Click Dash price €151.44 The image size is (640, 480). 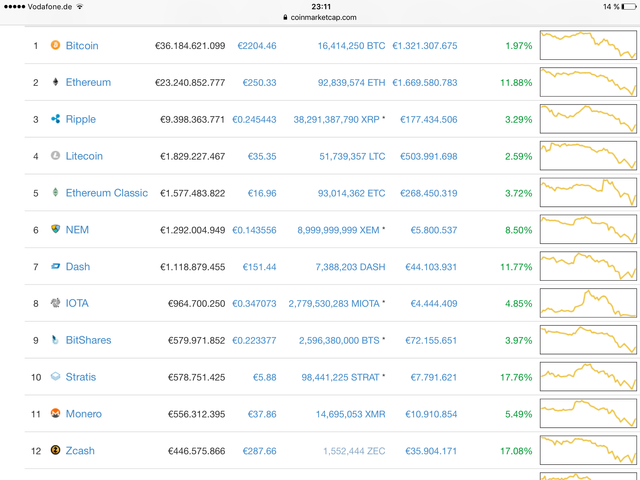[260, 267]
